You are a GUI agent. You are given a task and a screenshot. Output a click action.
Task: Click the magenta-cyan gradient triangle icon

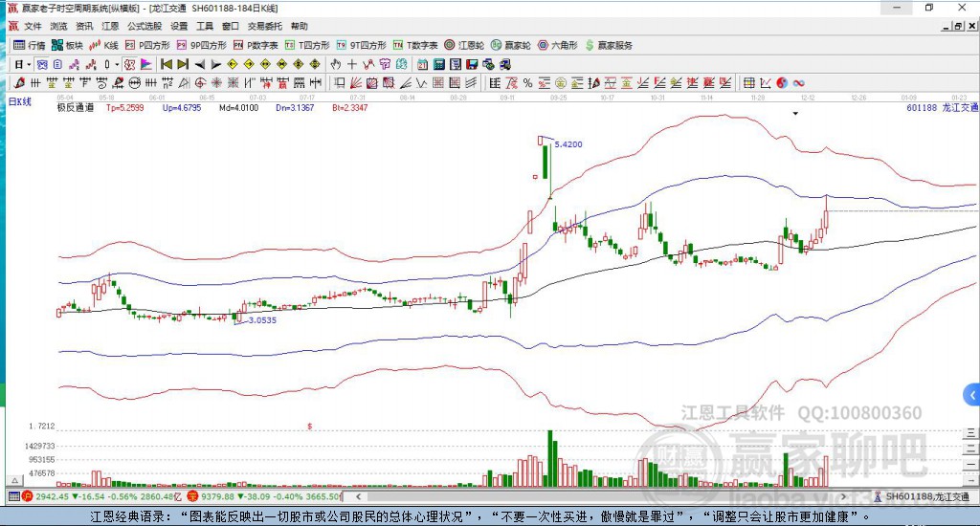pyautogui.click(x=146, y=64)
